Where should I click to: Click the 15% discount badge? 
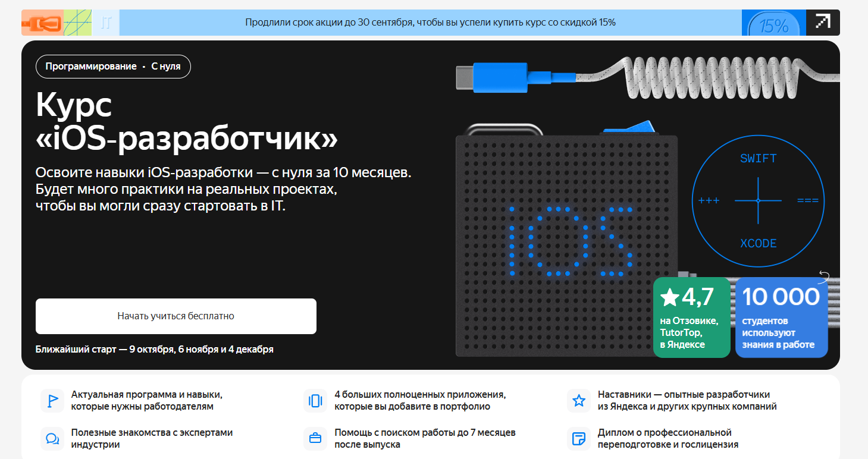(773, 24)
